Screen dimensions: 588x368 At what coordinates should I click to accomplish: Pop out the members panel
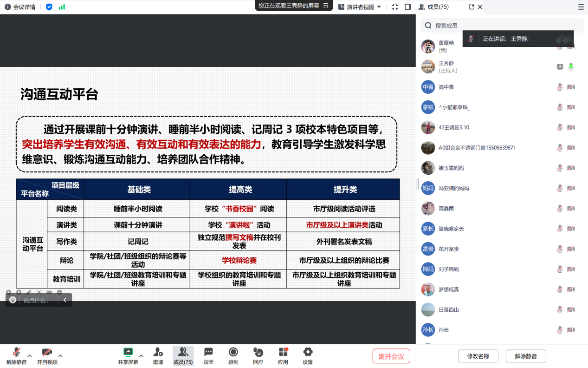[472, 7]
